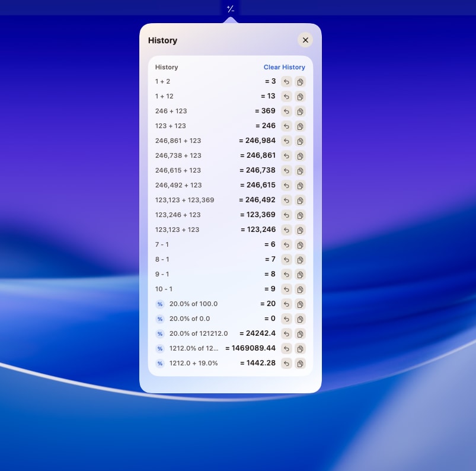
Task: Select the '123,123 + 123,369' expression text
Action: pos(184,200)
